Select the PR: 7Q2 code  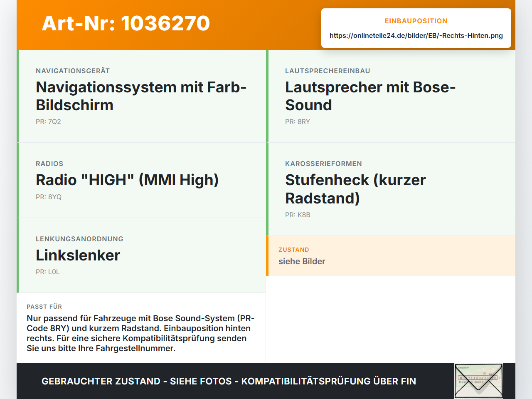48,121
